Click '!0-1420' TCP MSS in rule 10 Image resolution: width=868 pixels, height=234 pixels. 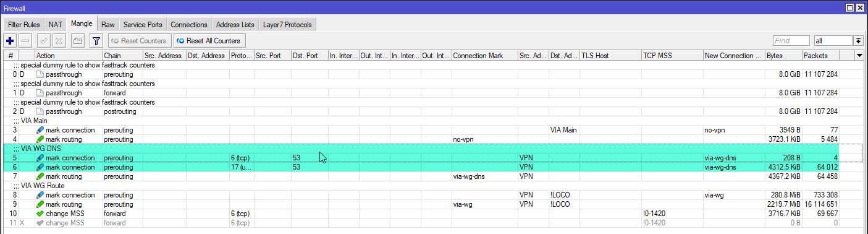click(654, 214)
